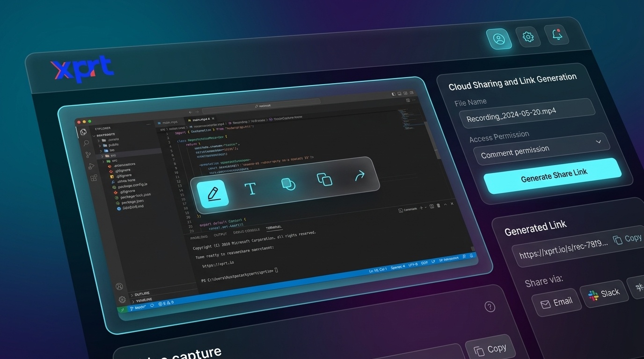Click the forward arrow in VS Code title bar
This screenshot has height=359, width=644.
pos(197,112)
